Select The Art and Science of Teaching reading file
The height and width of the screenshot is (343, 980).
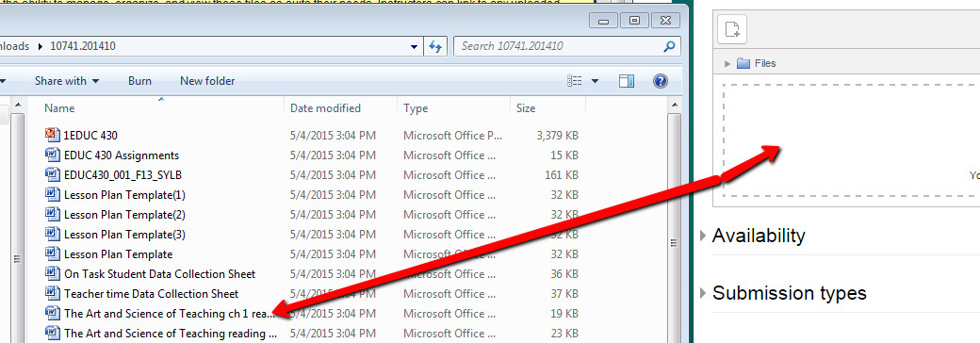tap(171, 334)
